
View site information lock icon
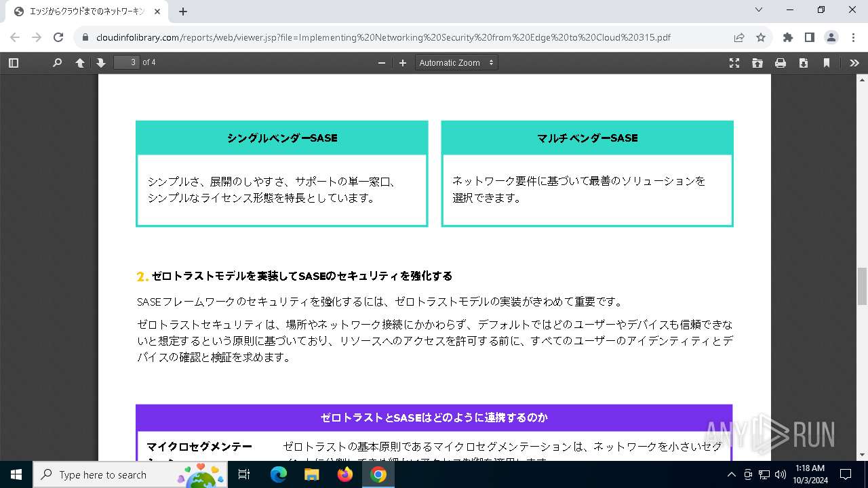click(x=85, y=37)
